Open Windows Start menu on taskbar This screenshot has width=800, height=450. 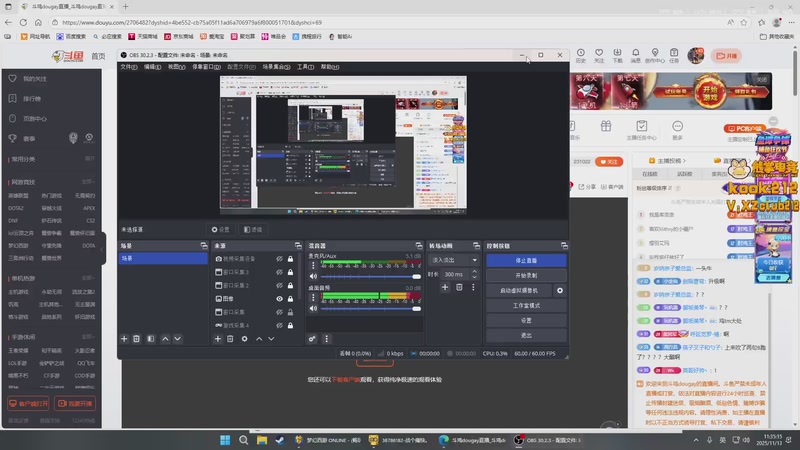pyautogui.click(x=225, y=440)
